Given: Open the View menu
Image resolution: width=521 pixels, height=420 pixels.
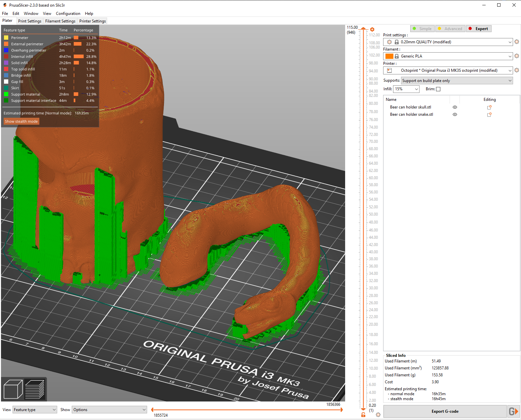Looking at the screenshot, I should 47,14.
